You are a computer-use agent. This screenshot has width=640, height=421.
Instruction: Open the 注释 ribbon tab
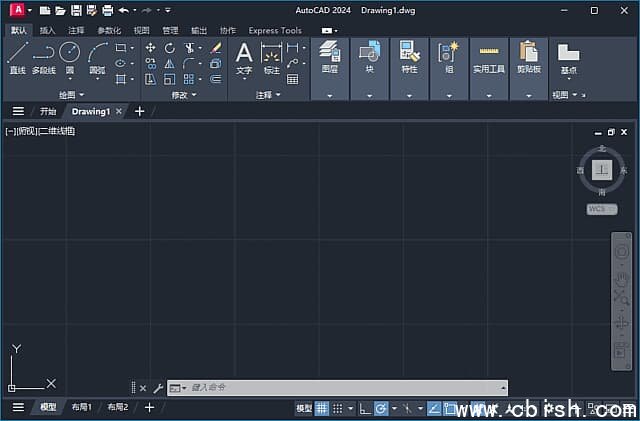point(76,30)
